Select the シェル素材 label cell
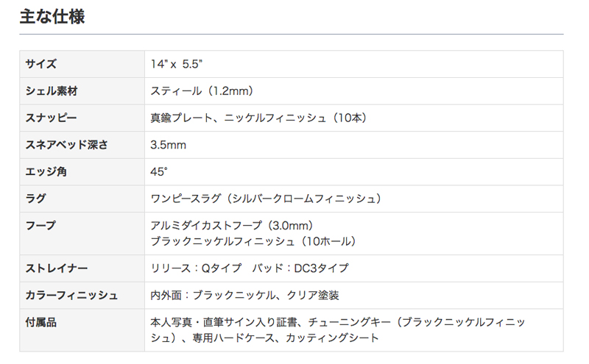 tap(82, 91)
